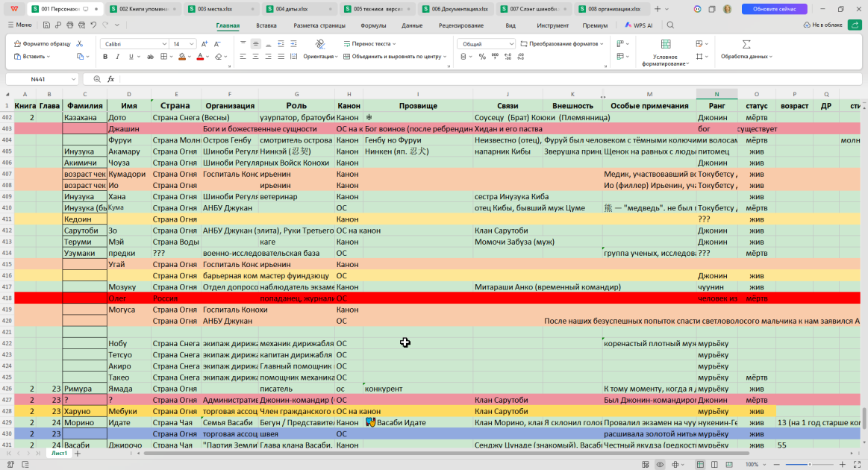
Task: Undo the last action
Action: 93,25
